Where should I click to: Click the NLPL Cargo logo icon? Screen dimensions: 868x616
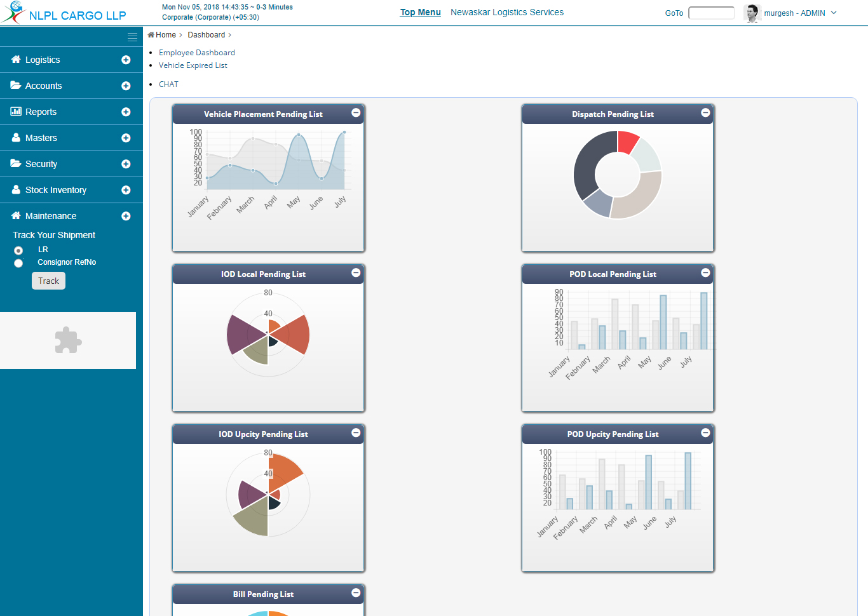pos(14,12)
